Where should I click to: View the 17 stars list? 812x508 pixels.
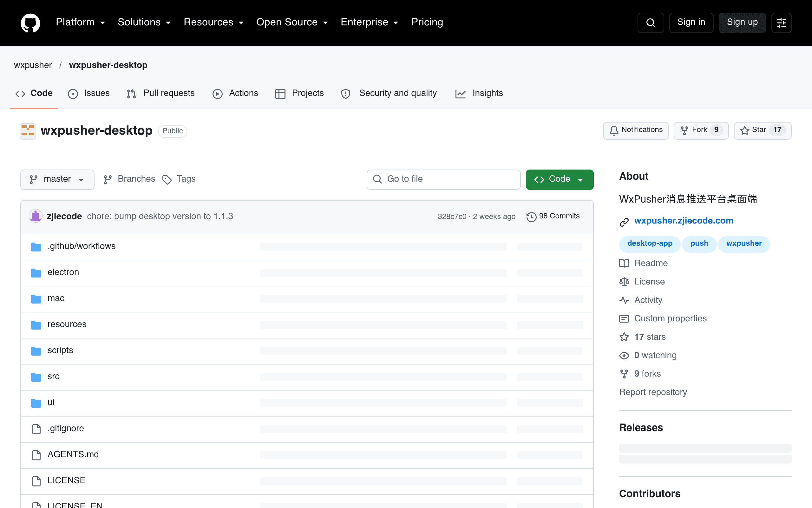click(642, 337)
